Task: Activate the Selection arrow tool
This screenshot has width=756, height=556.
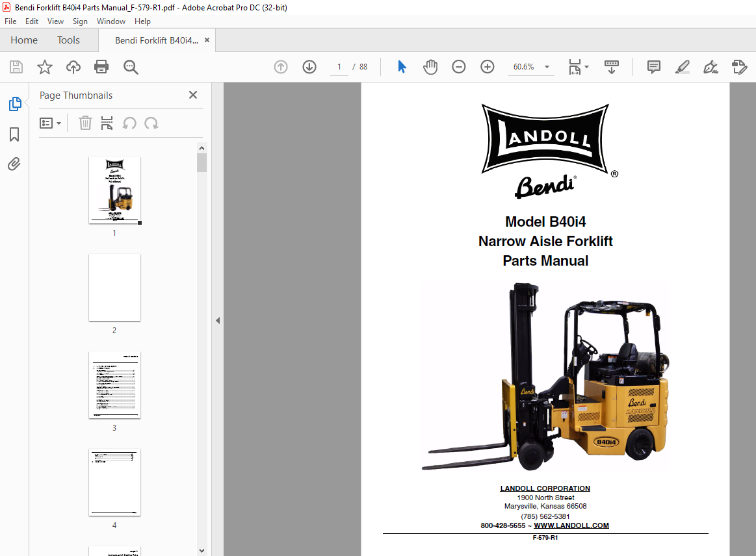Action: coord(402,67)
